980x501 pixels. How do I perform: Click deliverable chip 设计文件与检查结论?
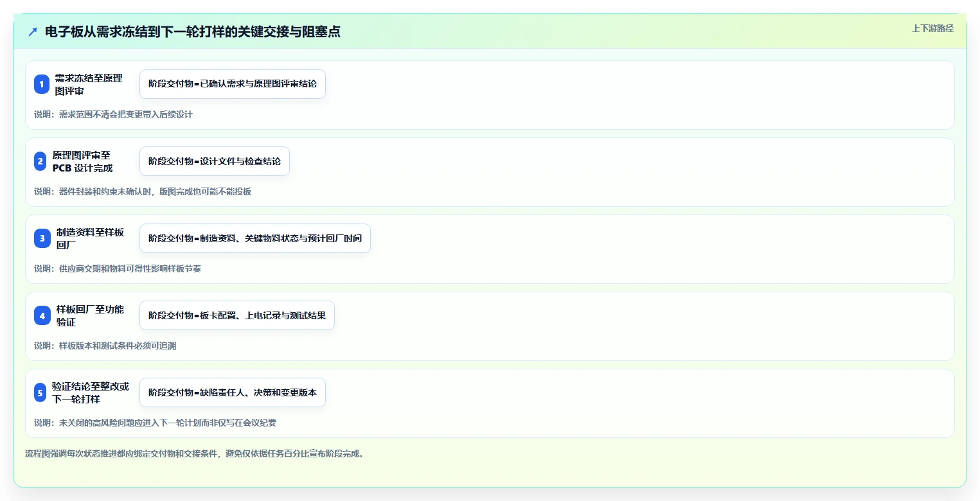point(215,161)
